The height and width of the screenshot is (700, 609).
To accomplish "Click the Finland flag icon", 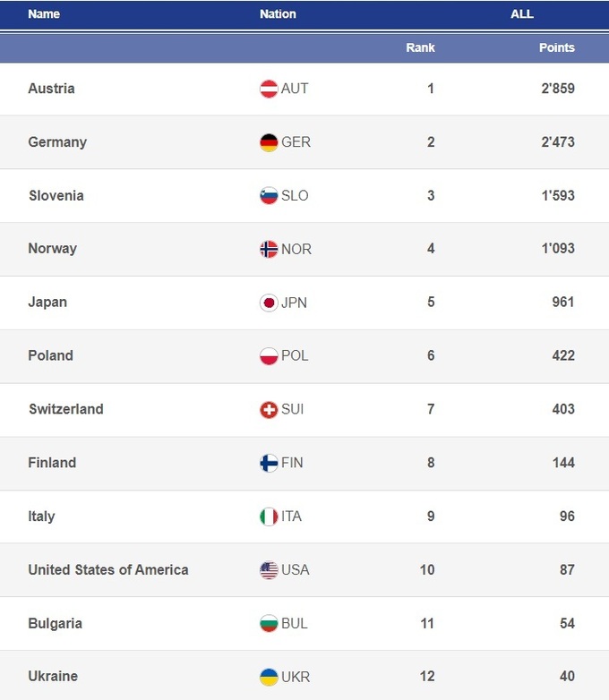I will (269, 463).
